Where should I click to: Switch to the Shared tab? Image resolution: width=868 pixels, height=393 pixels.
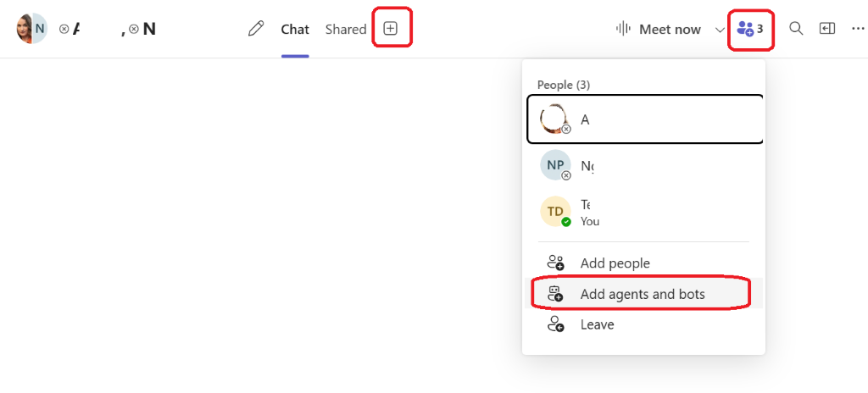click(346, 29)
